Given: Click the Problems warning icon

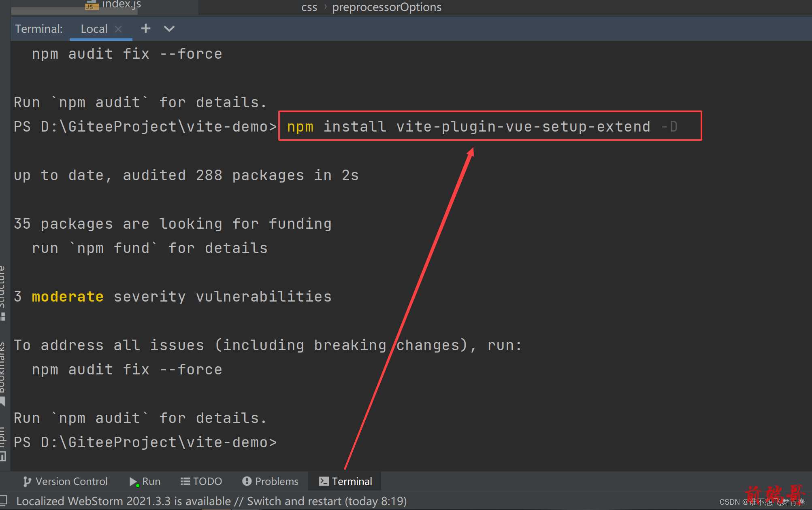Looking at the screenshot, I should [x=247, y=481].
